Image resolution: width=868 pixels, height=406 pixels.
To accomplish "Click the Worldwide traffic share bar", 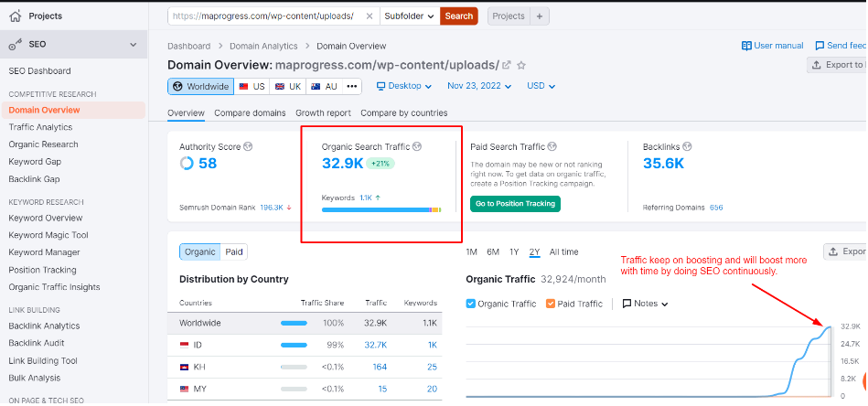I will pyautogui.click(x=294, y=323).
